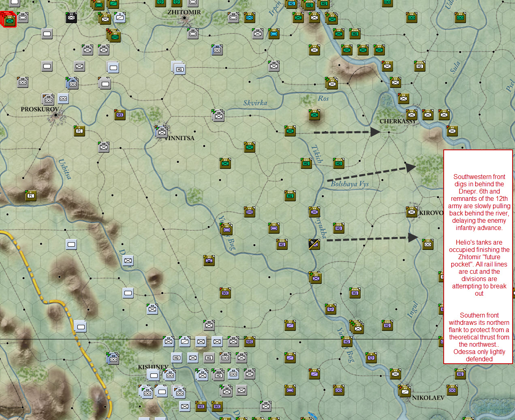The image size is (515, 420).
Task: Select black-and-yellow diagonal striped counter
Action: click(314, 244)
